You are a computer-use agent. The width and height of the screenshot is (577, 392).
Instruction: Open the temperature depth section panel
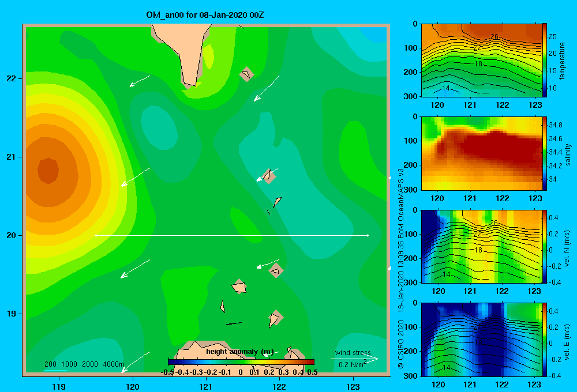tap(482, 61)
